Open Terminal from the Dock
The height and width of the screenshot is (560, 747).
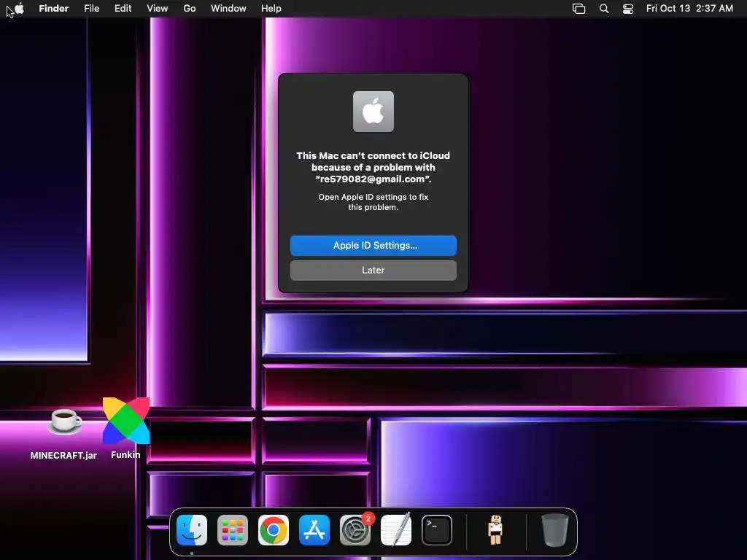pos(437,530)
